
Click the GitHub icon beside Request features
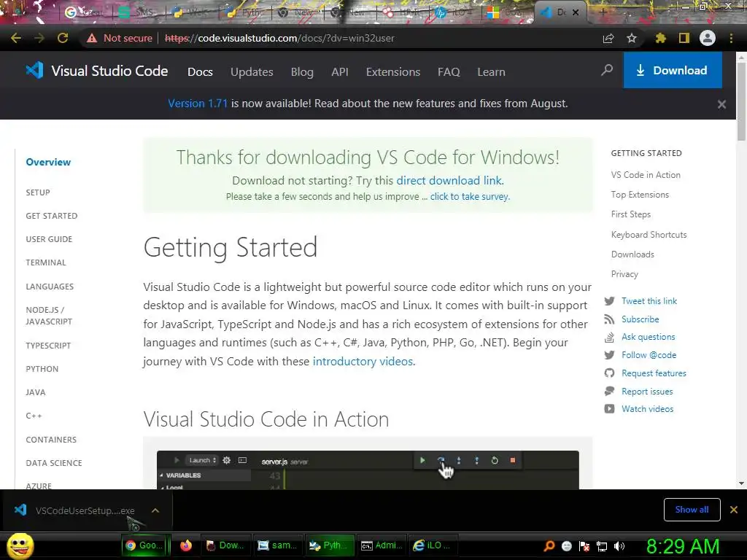pyautogui.click(x=609, y=373)
